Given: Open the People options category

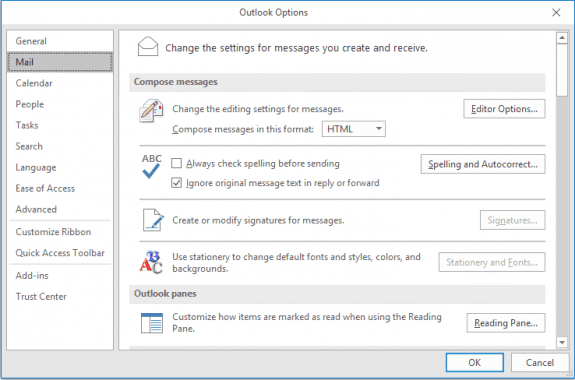Looking at the screenshot, I should pyautogui.click(x=60, y=104).
